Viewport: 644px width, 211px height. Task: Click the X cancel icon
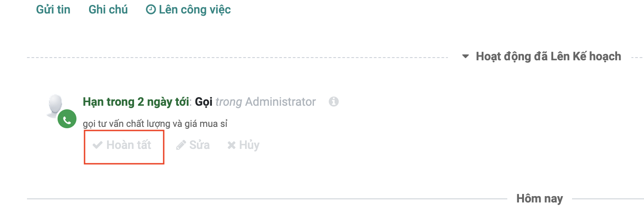(x=232, y=145)
